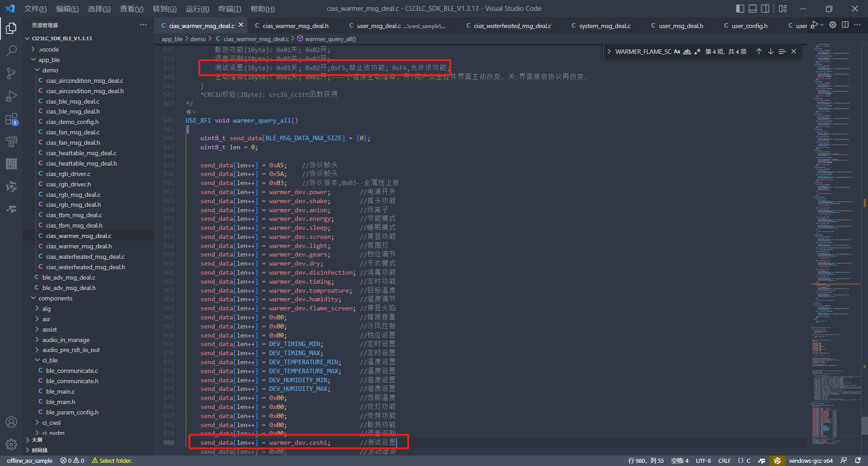Open the Extensions view
The image size is (868, 466).
tap(11, 119)
